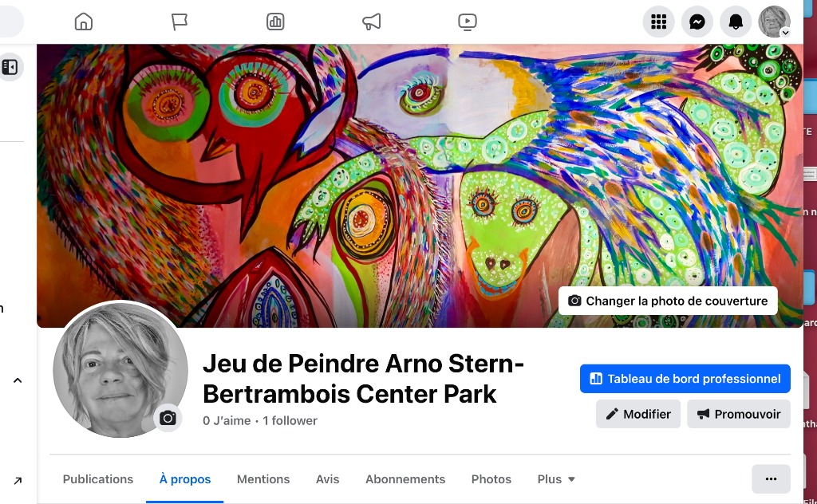Switch to the Publications tab
The image size is (817, 504).
[x=98, y=479]
